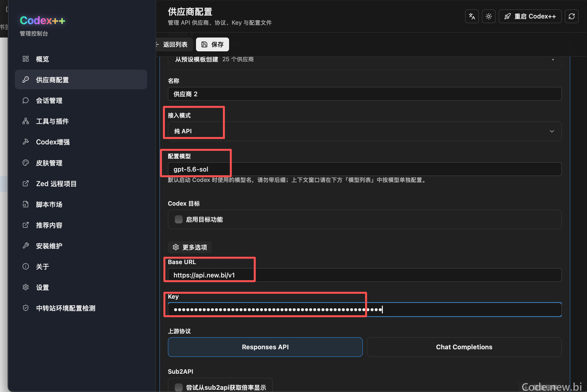Viewport: 587px width, 392px height.
Task: Open the 概览 page
Action: [x=81, y=59]
